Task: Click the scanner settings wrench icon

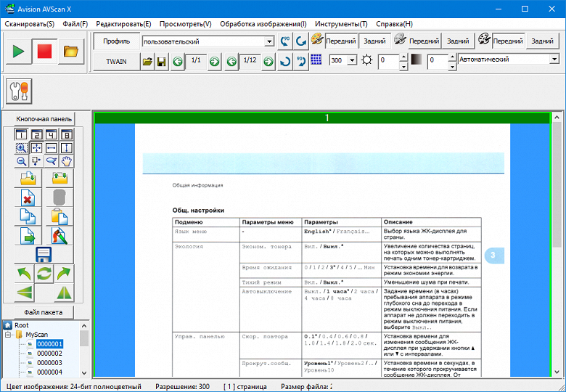Action: (x=18, y=92)
